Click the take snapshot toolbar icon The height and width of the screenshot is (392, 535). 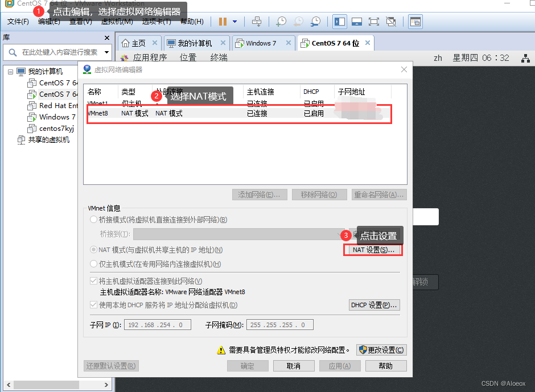[x=281, y=22]
